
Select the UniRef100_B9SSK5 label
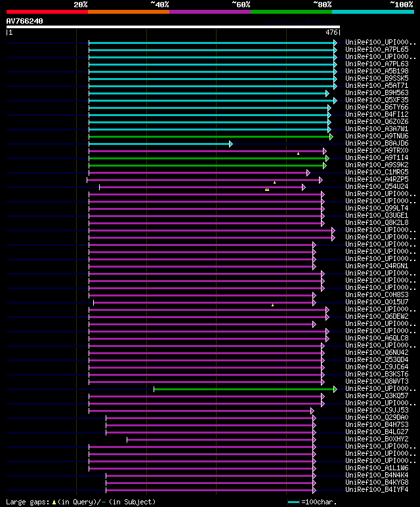tap(377, 78)
